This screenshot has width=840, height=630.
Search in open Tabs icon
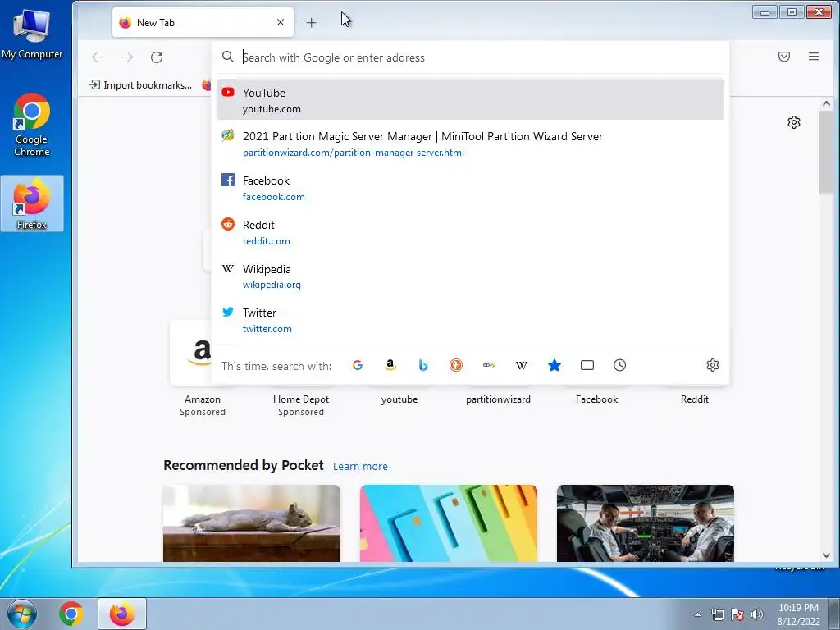[x=587, y=365]
